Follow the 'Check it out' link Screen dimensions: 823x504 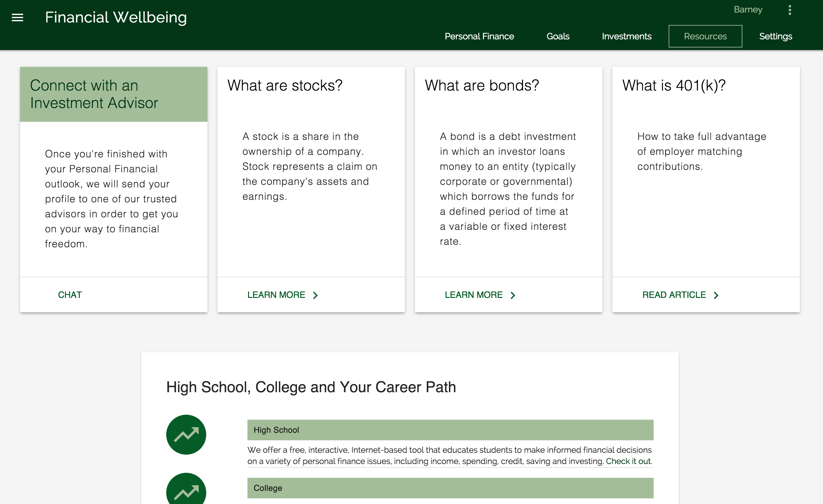click(628, 461)
